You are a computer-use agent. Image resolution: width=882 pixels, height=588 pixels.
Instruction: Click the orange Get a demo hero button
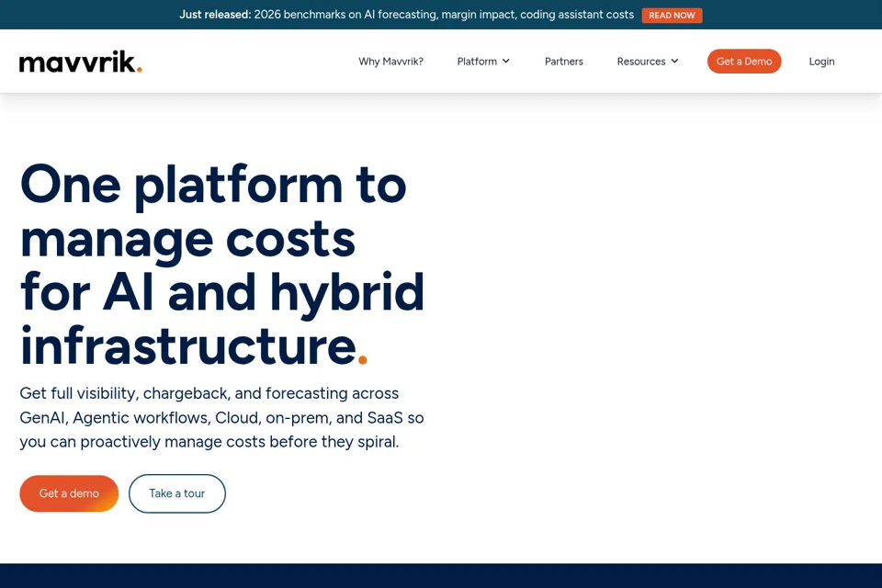[69, 493]
